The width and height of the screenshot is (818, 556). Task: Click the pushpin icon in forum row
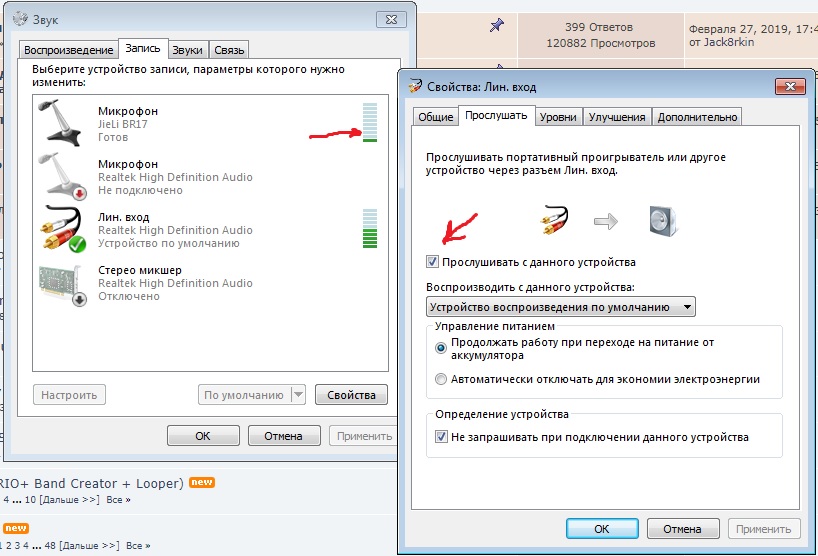tap(497, 25)
